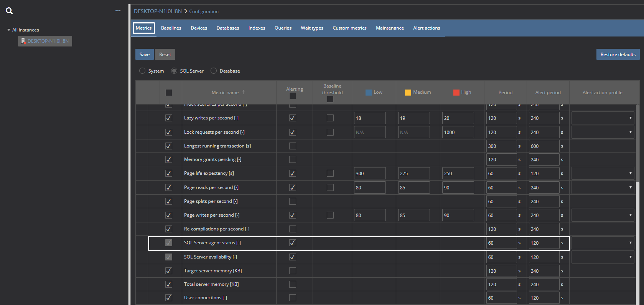
Task: Click the search magnifier icon
Action: (9, 11)
